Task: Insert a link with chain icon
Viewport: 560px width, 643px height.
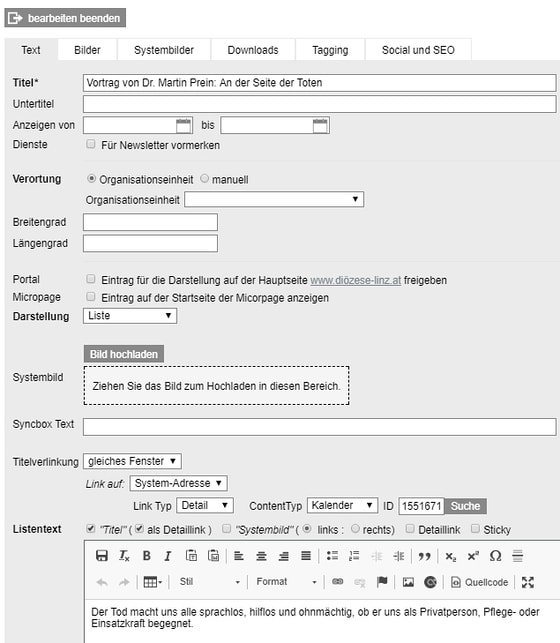Action: click(x=337, y=581)
